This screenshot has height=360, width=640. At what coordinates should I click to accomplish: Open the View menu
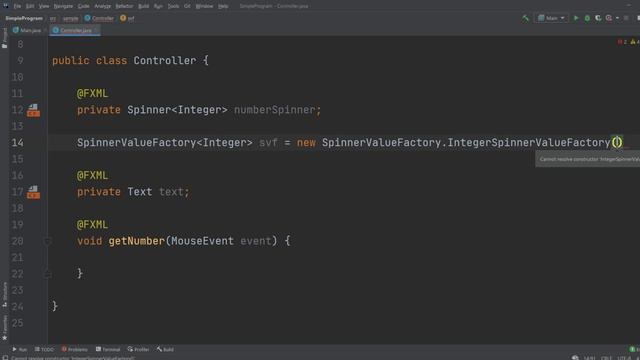(x=44, y=6)
